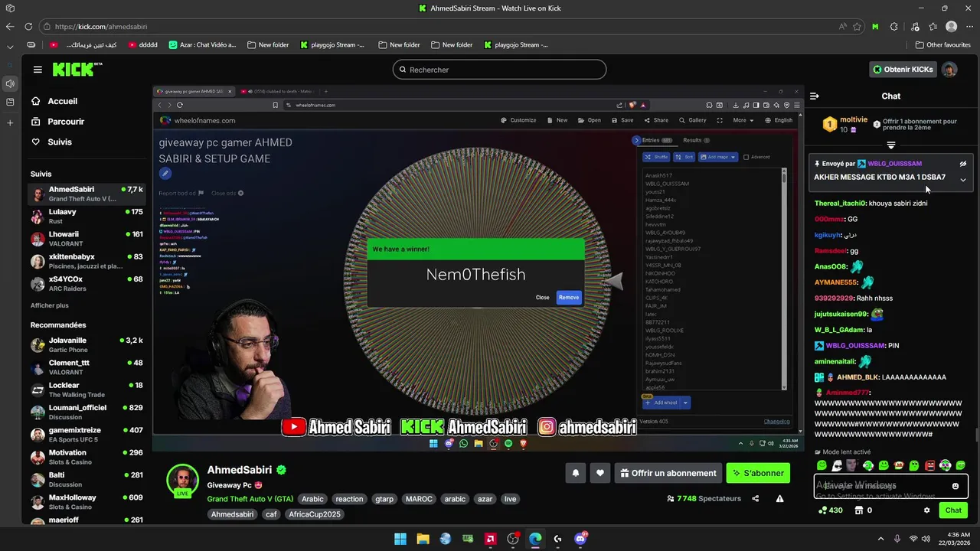Open the chat shop icon
The height and width of the screenshot is (551, 980).
pyautogui.click(x=859, y=510)
